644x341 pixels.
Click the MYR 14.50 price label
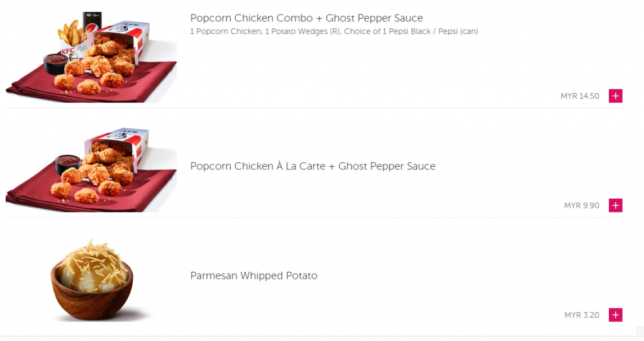pyautogui.click(x=580, y=96)
